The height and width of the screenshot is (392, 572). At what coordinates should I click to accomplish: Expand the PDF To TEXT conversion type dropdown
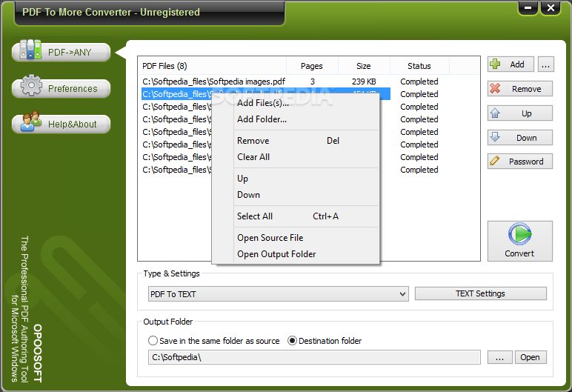tap(402, 294)
